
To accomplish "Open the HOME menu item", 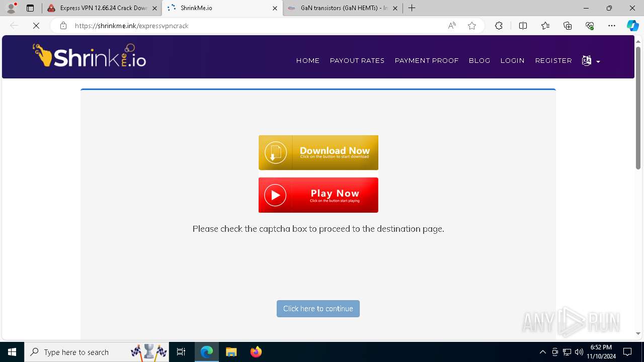I will [x=308, y=60].
